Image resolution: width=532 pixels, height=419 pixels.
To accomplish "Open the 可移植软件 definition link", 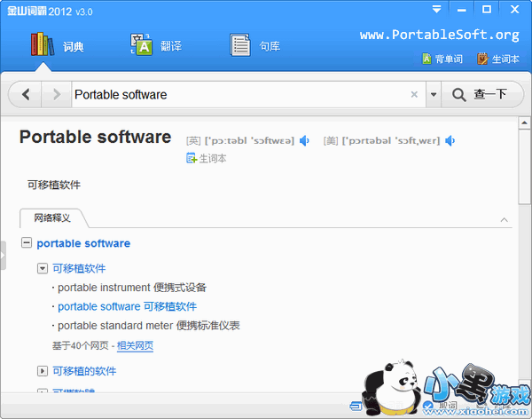I will 79,268.
